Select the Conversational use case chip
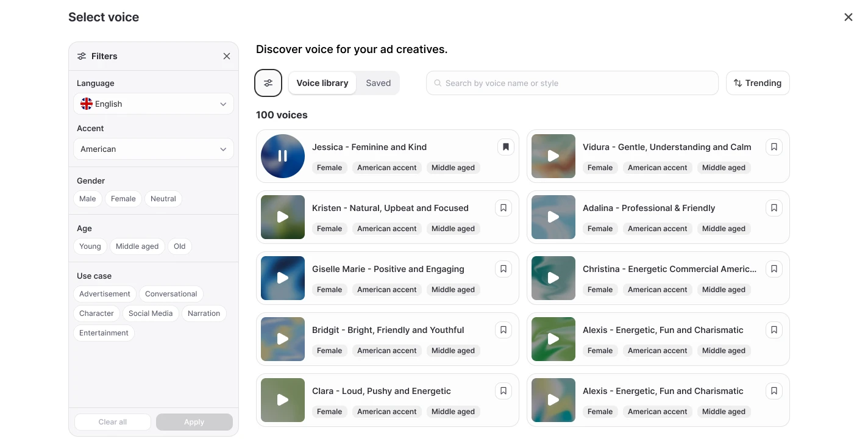This screenshot has width=868, height=444. (171, 294)
